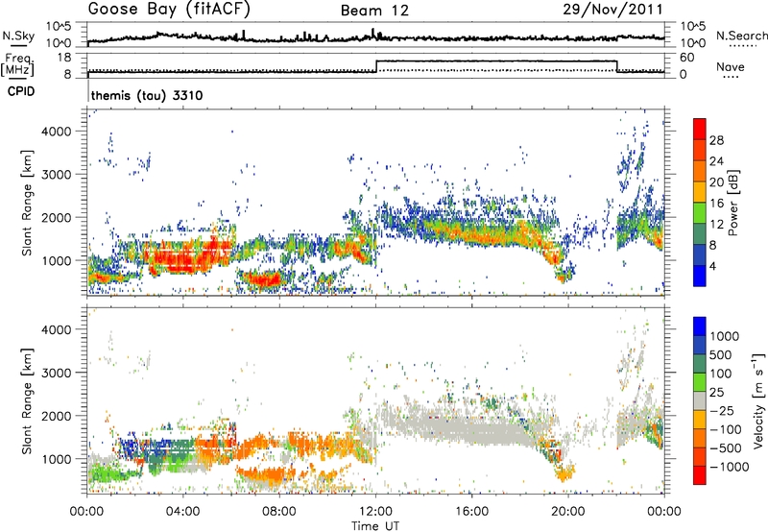Click the "2000" tick of the power panel
768x532 pixels.
(x=56, y=217)
